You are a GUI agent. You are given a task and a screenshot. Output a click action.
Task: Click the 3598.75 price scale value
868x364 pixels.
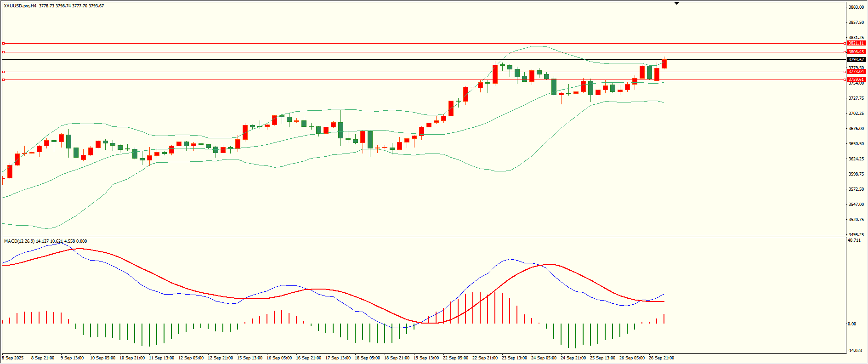(x=856, y=174)
